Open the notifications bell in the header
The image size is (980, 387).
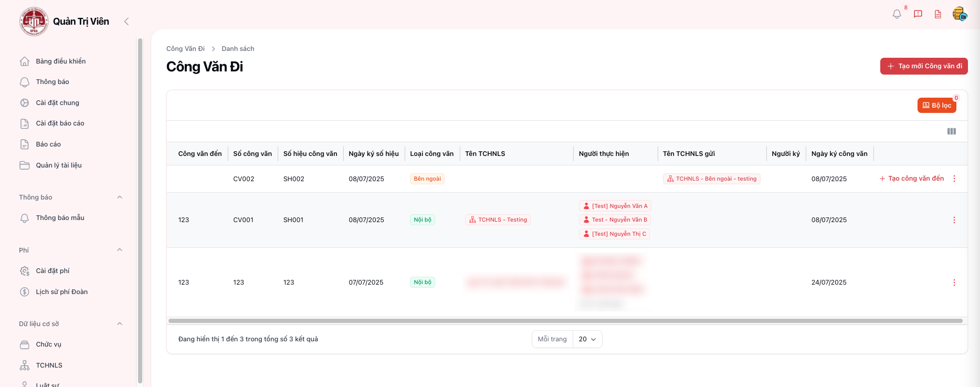pyautogui.click(x=897, y=14)
